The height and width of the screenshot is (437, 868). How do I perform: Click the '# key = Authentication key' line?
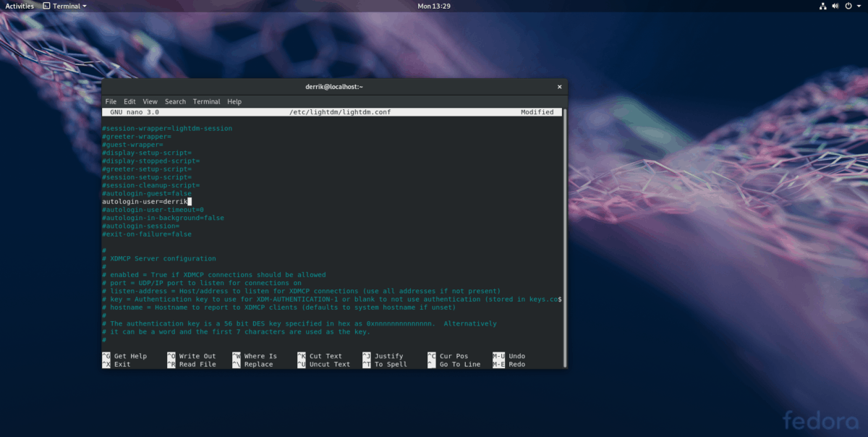pos(332,299)
